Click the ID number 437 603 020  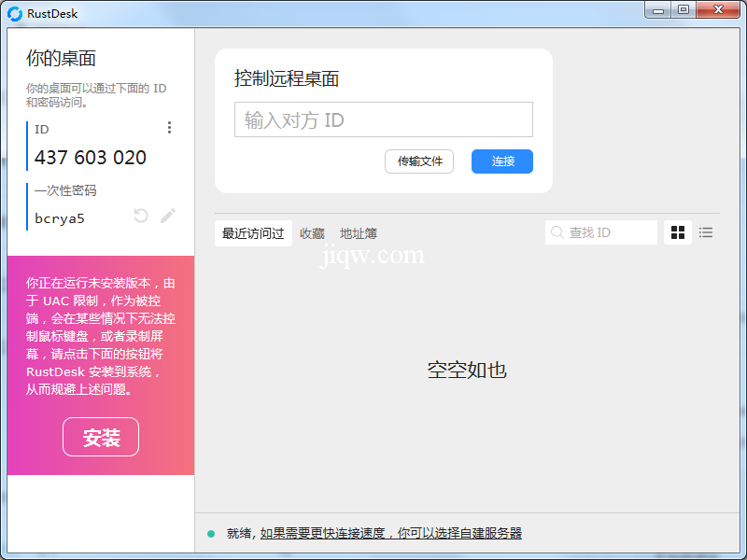[91, 158]
